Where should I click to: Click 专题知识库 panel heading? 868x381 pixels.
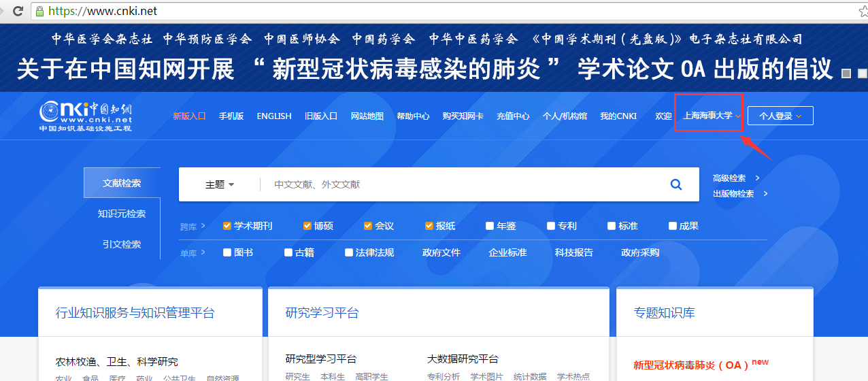(665, 313)
